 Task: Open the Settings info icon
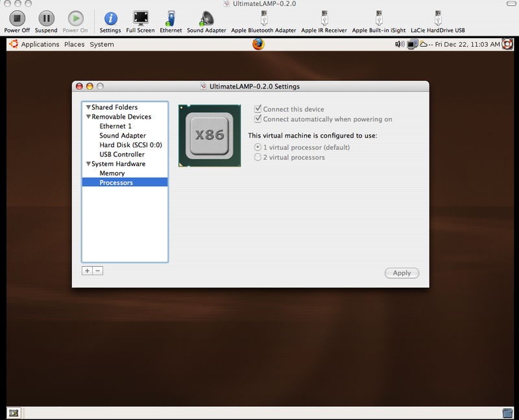(x=110, y=19)
